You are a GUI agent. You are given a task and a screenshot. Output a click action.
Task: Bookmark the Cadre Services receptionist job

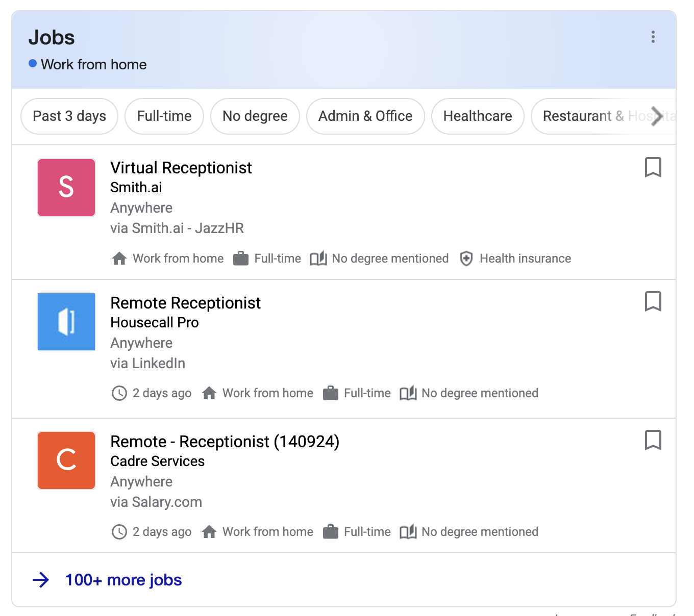click(x=653, y=440)
